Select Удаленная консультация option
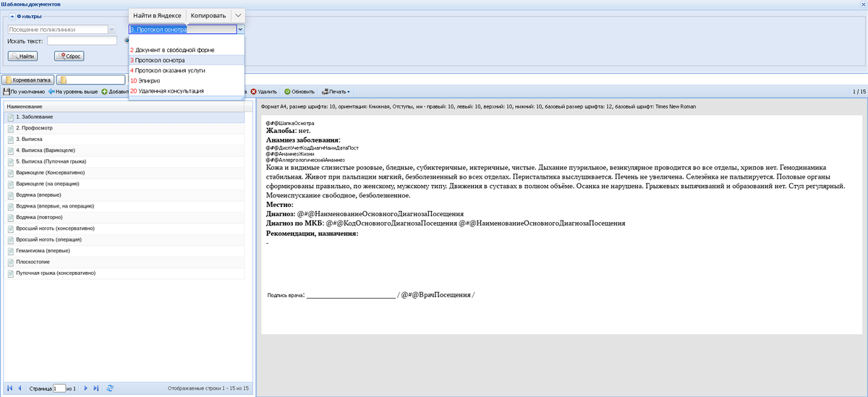 pyautogui.click(x=187, y=91)
